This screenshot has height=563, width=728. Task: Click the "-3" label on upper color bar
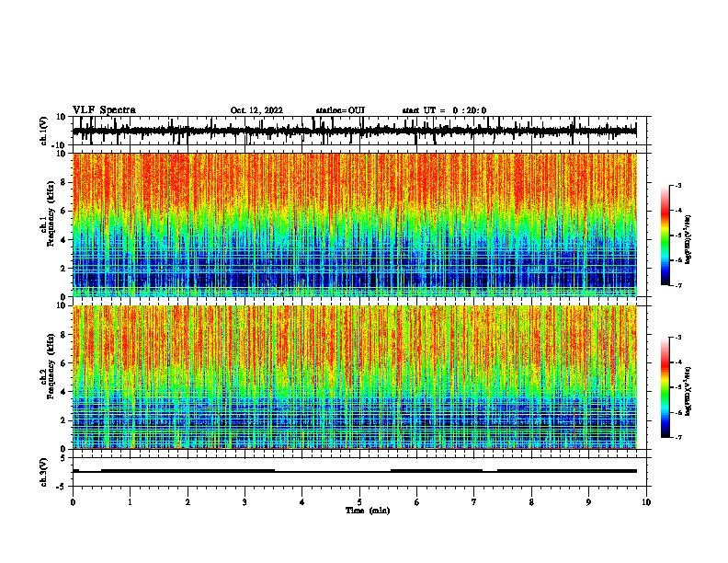pos(677,185)
